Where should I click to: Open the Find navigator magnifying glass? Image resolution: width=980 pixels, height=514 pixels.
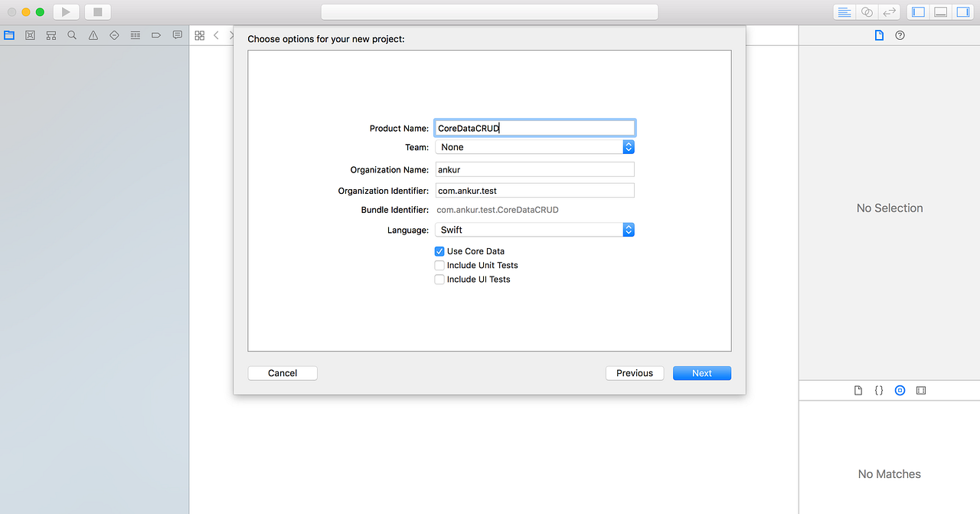[72, 34]
